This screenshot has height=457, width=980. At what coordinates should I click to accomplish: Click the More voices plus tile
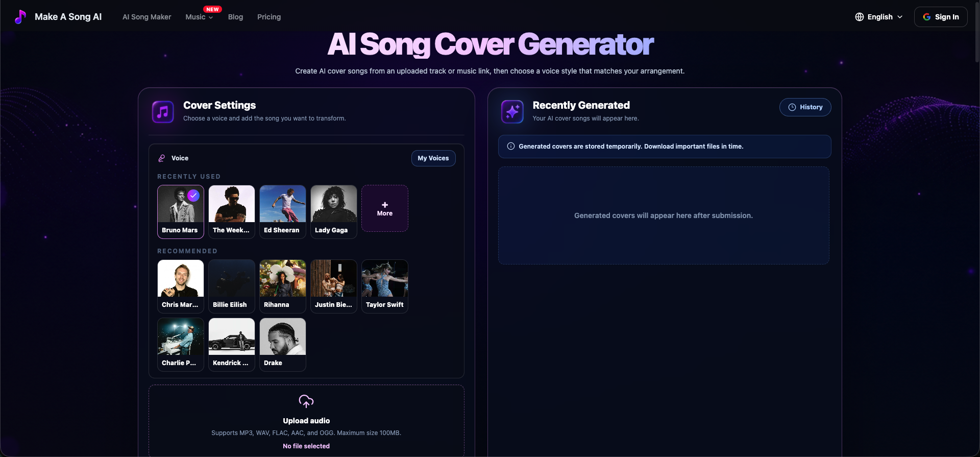pos(385,208)
